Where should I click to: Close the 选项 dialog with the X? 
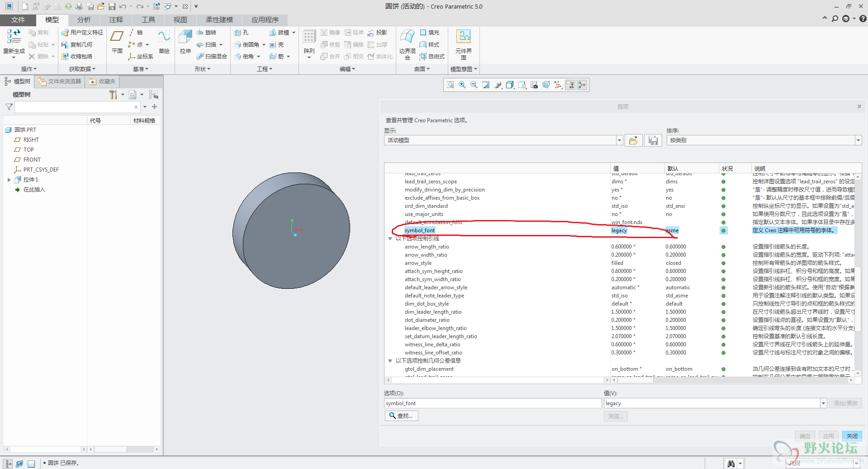pos(859,106)
